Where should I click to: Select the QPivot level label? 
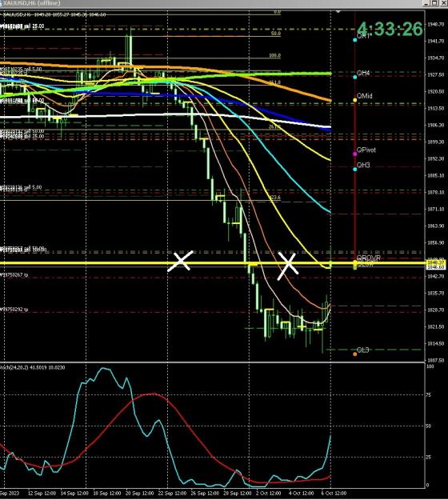[x=366, y=150]
